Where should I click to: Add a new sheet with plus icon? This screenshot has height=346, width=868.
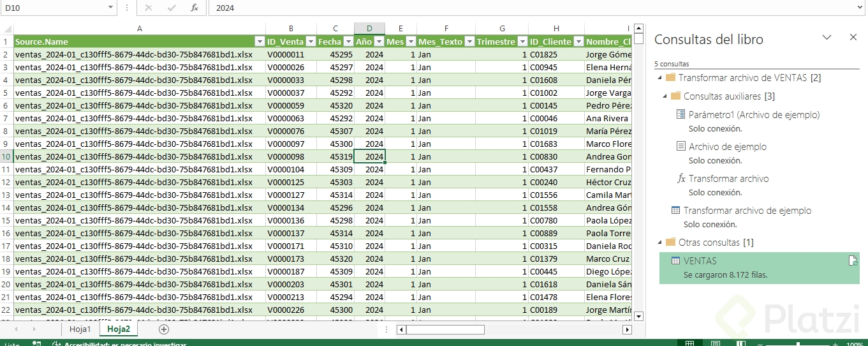click(x=164, y=329)
